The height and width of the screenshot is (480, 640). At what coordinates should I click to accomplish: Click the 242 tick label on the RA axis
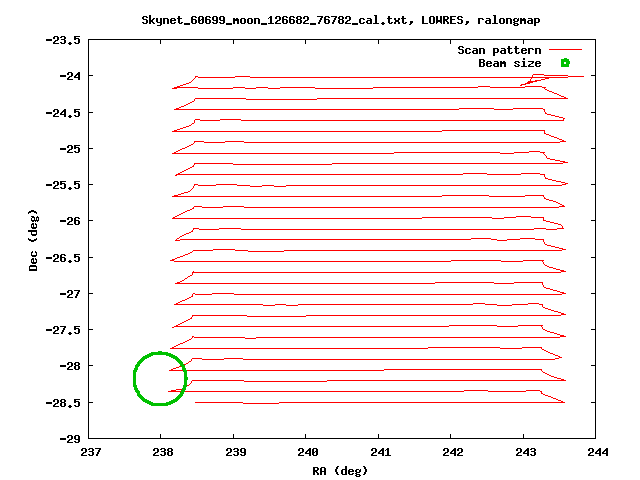click(451, 451)
